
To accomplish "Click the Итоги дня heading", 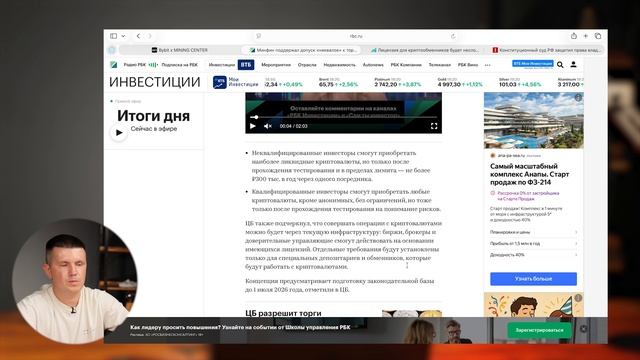I will click(x=153, y=116).
